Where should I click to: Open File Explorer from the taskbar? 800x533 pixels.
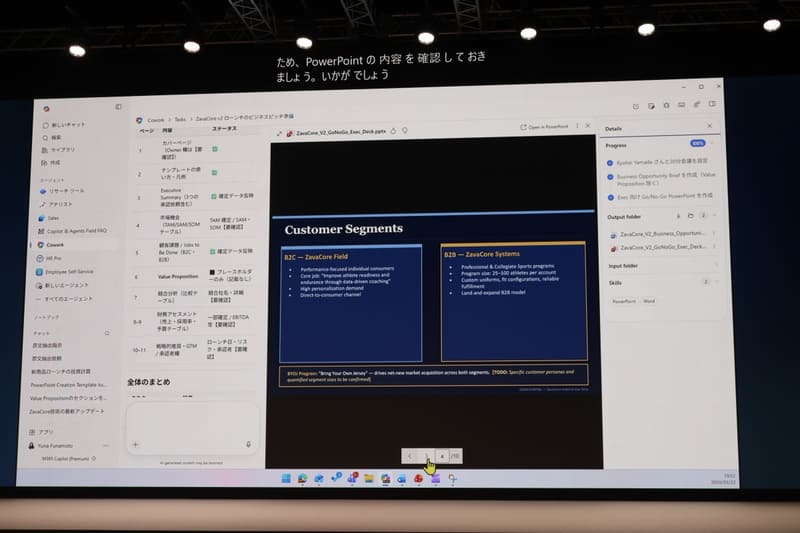369,478
